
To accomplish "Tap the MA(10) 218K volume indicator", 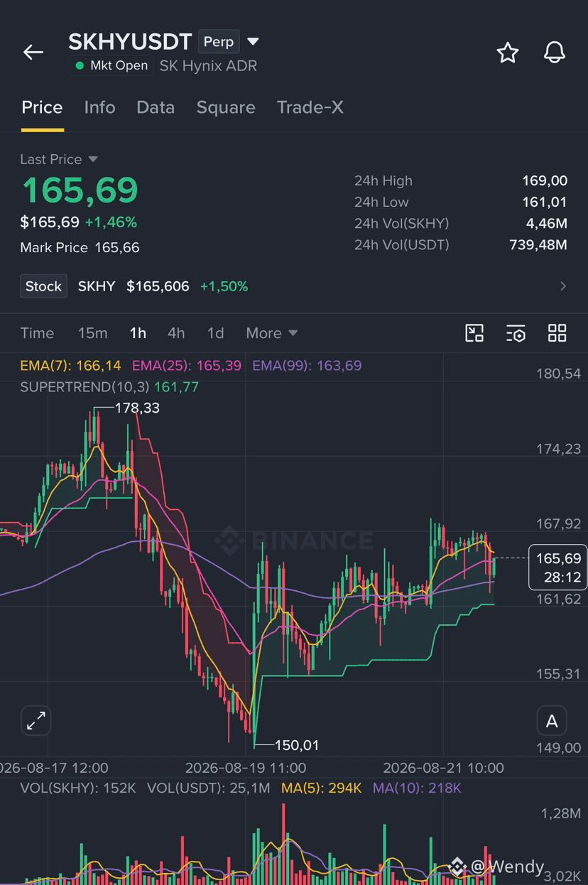I will click(417, 788).
